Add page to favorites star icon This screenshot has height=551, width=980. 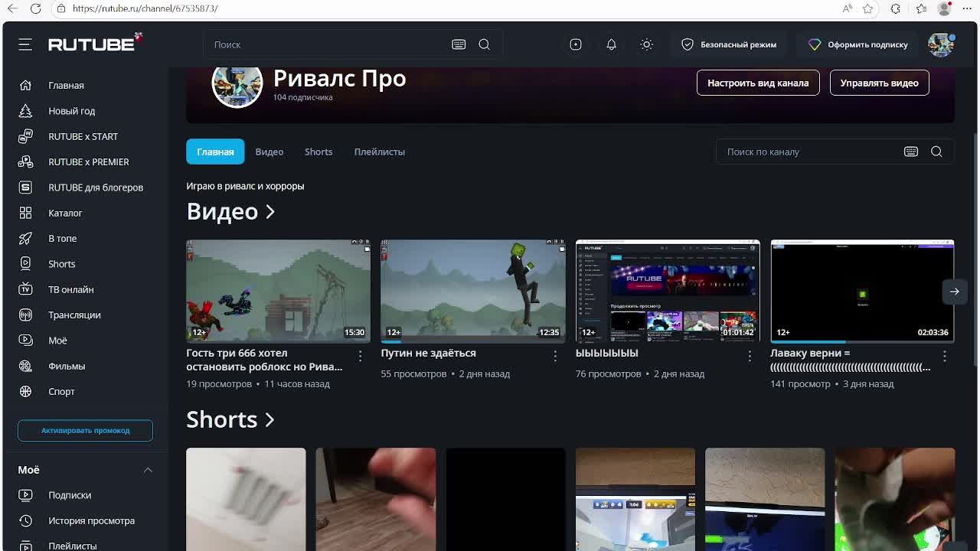pyautogui.click(x=867, y=8)
